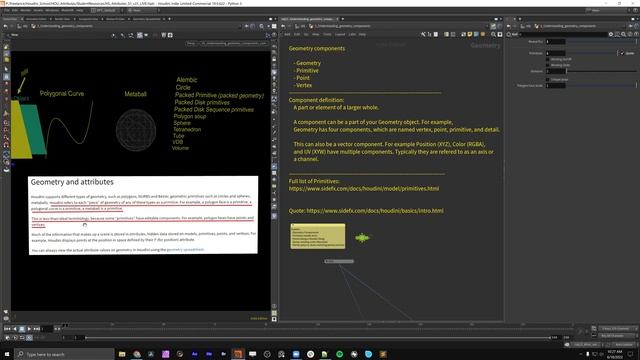Click the Primitives value input field
640x360 pixels.
click(556, 53)
